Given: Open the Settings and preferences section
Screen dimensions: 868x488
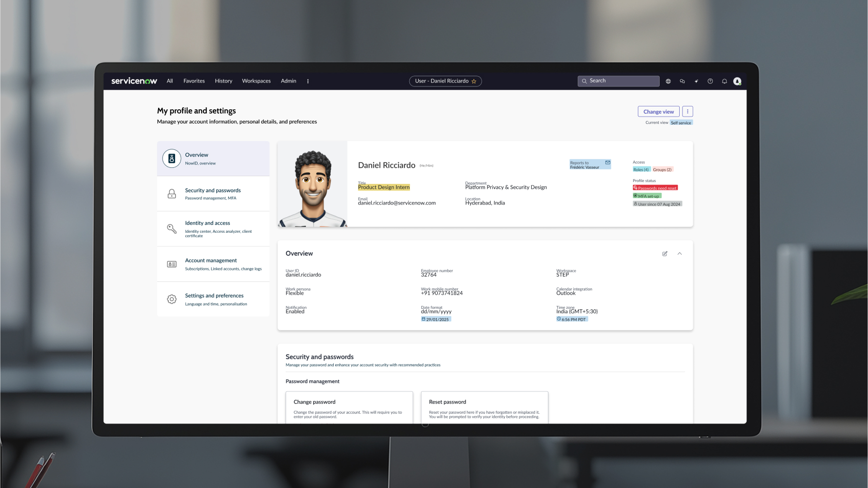Looking at the screenshot, I should click(x=213, y=299).
